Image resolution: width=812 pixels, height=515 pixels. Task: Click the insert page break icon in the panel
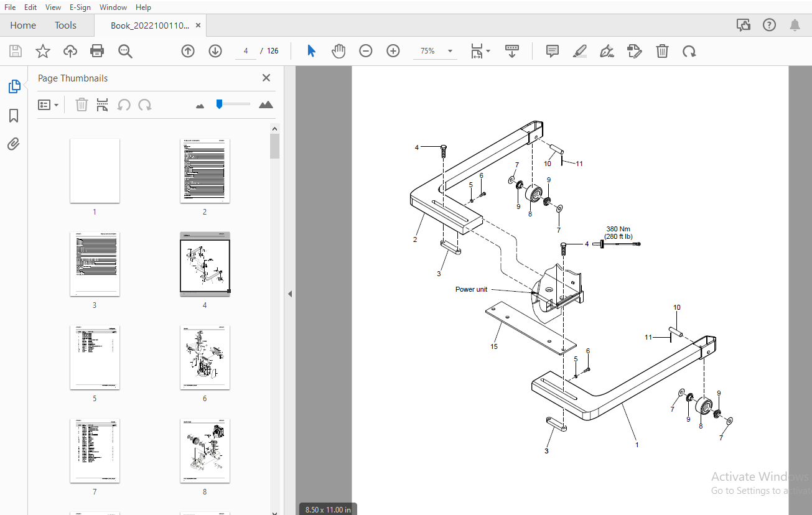(x=103, y=104)
